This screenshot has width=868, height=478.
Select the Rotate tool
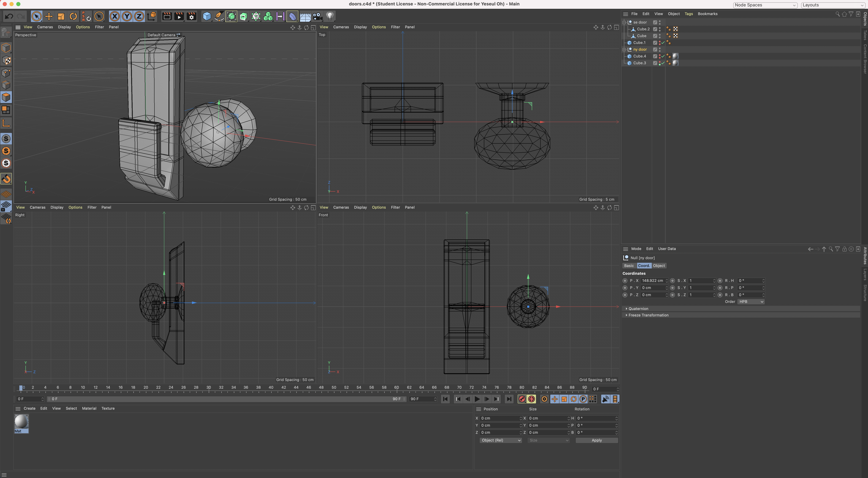(x=73, y=16)
